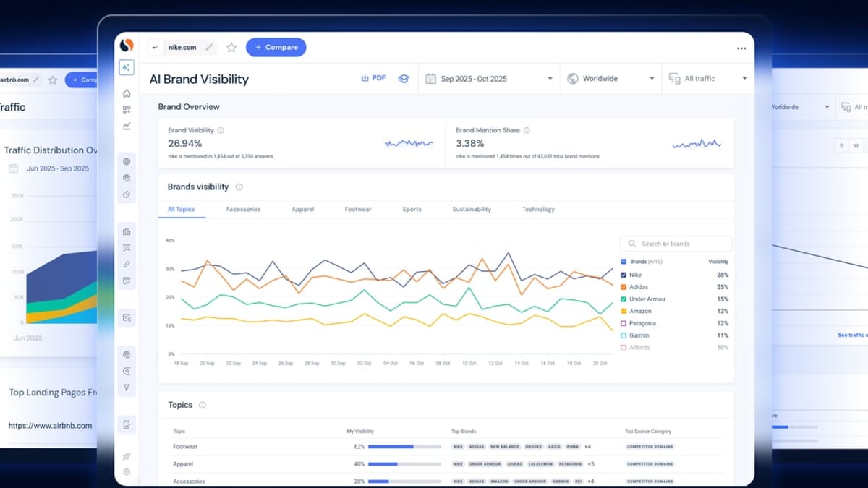
Task: Open the page-search icon in the sidebar
Action: click(127, 248)
